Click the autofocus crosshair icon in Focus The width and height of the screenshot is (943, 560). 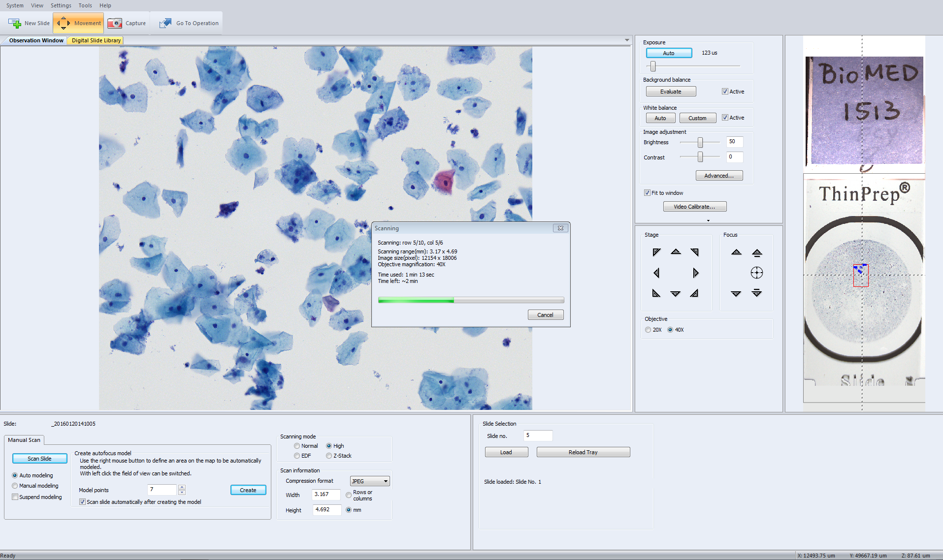(x=756, y=273)
